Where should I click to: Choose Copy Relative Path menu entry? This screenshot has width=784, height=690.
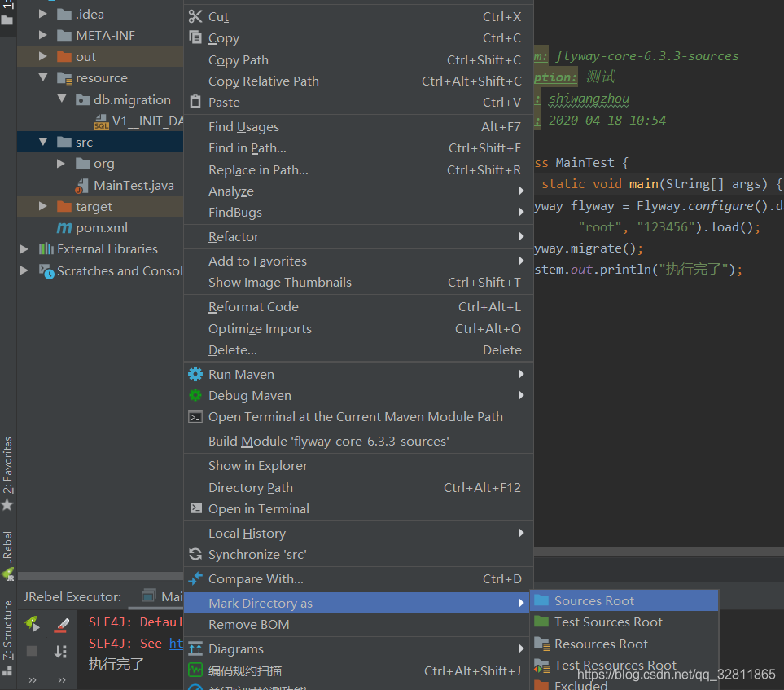point(358,81)
